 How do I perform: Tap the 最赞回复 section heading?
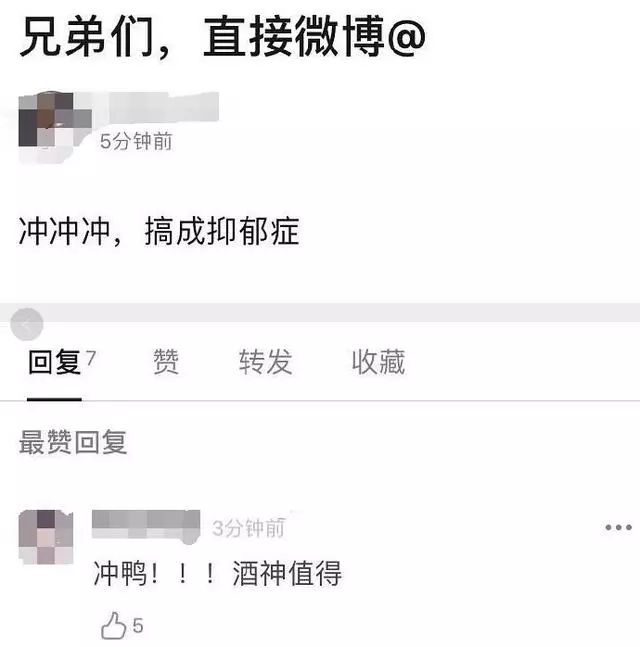73,442
